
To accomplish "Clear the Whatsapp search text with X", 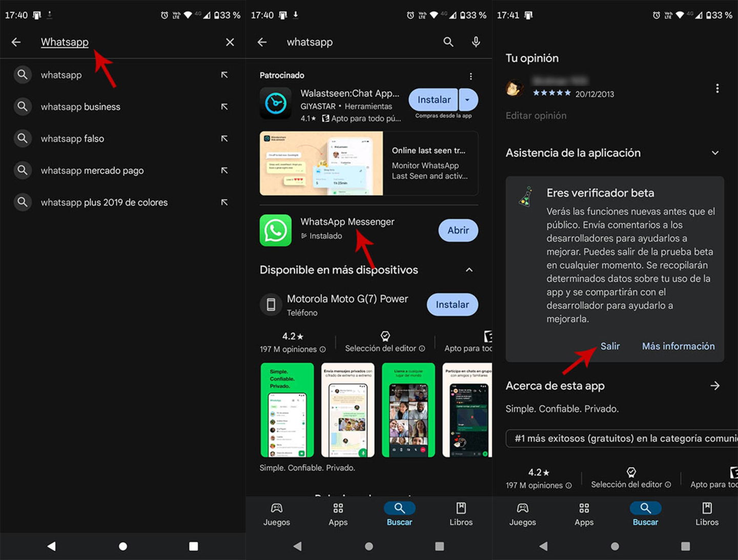I will pyautogui.click(x=230, y=42).
